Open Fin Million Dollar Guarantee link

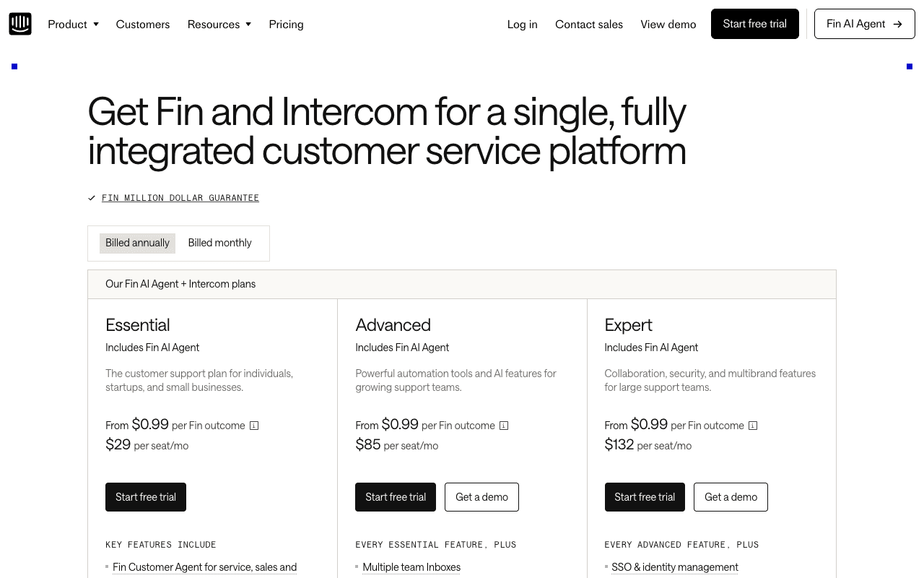(180, 198)
